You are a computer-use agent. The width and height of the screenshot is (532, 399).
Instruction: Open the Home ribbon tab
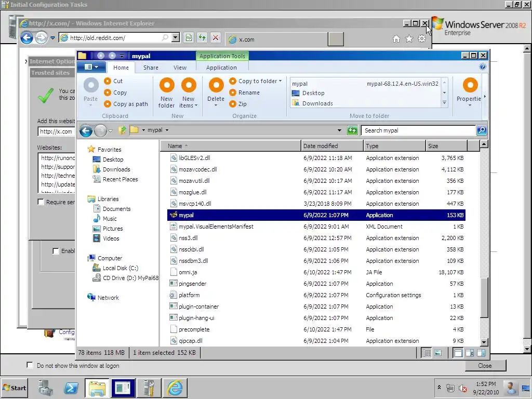[121, 68]
